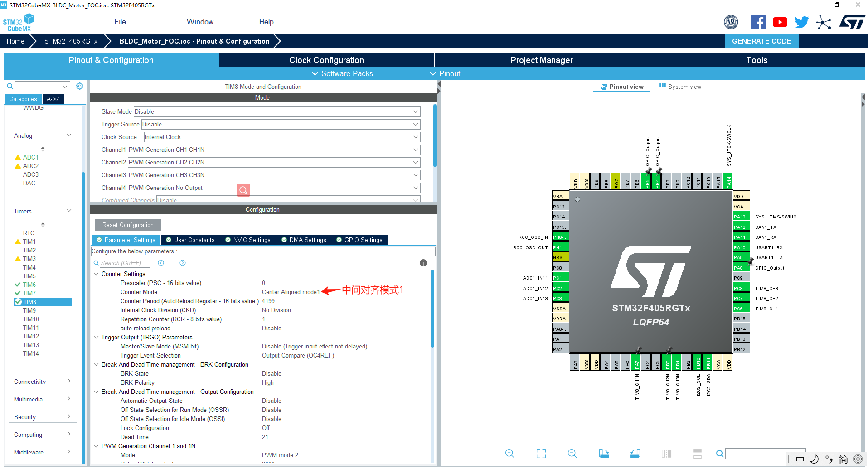Switch to the Project Manager tab
868x469 pixels.
click(x=542, y=60)
